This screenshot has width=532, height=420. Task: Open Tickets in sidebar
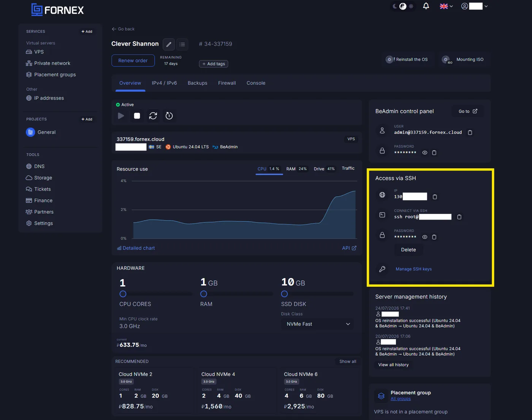click(38, 189)
